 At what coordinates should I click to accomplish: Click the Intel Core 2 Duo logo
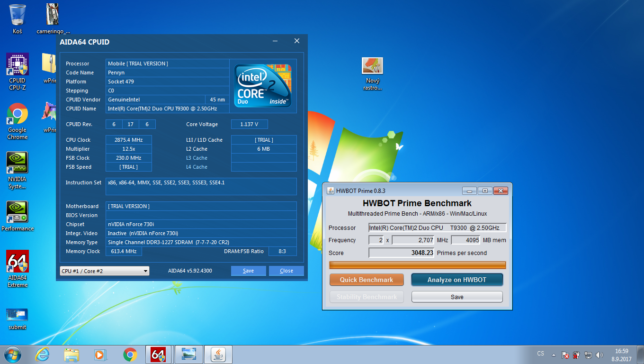click(263, 85)
